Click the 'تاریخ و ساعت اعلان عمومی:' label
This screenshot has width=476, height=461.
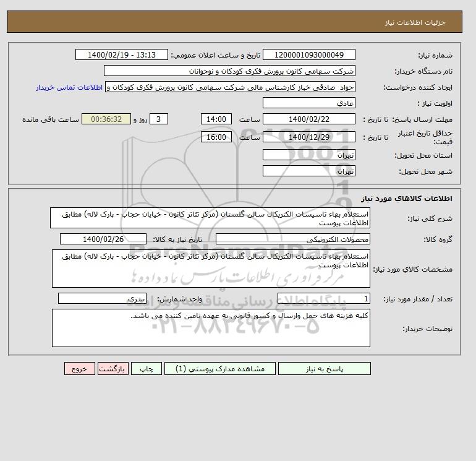coord(216,55)
